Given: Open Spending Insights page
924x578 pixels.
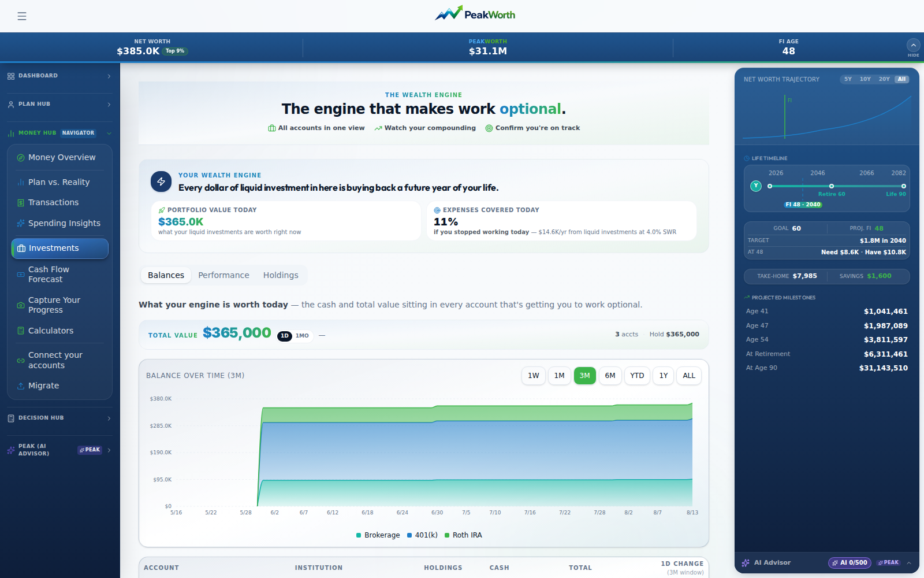Looking at the screenshot, I should pos(59,223).
